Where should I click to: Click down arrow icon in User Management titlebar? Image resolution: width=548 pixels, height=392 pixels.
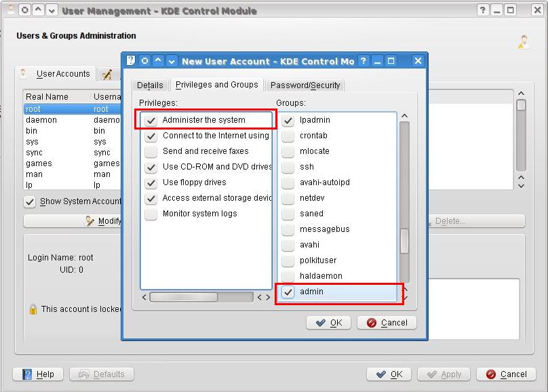coord(52,10)
